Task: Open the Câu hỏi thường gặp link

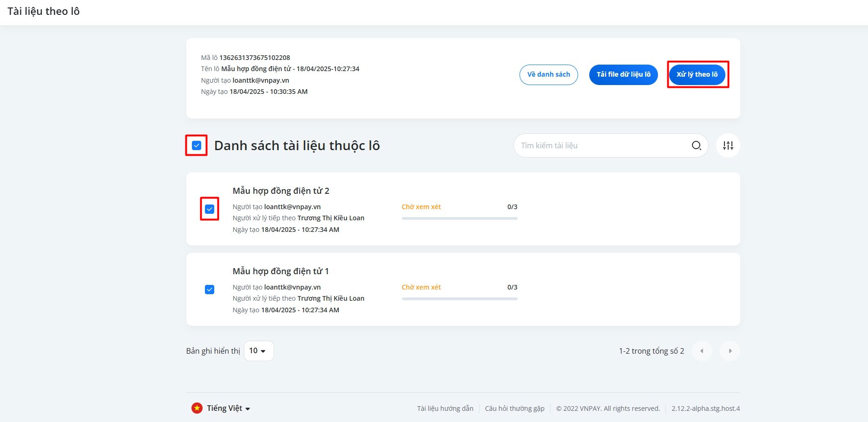Action: (x=514, y=409)
